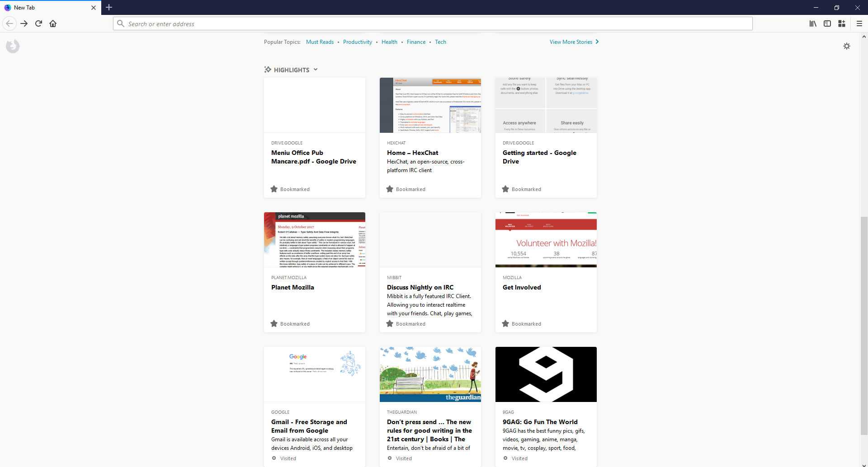This screenshot has height=467, width=868.
Task: Open the Tech topic link
Action: 440,42
